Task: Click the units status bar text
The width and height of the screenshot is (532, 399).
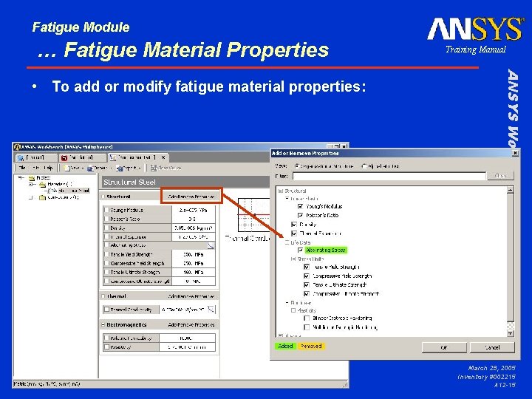Action: (x=47, y=384)
